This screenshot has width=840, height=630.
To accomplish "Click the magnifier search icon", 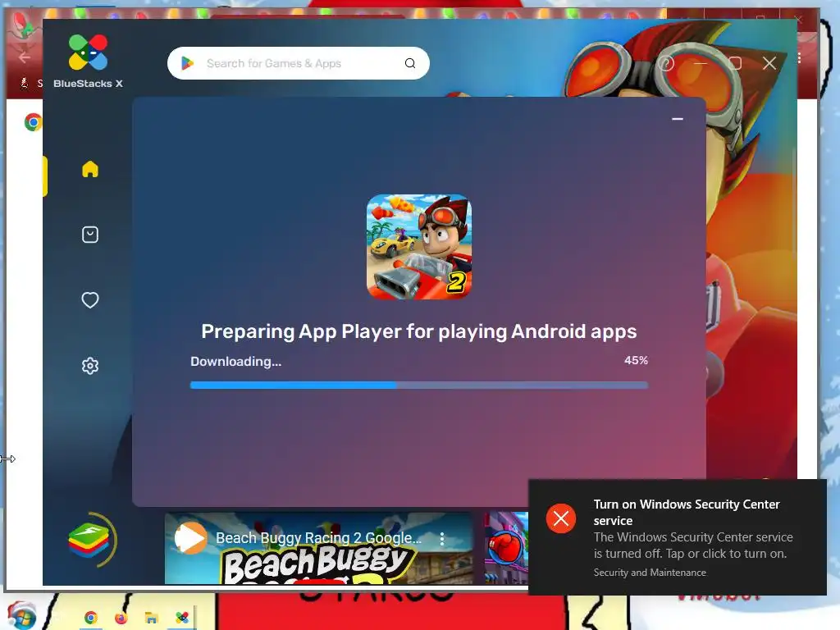I will tap(410, 63).
